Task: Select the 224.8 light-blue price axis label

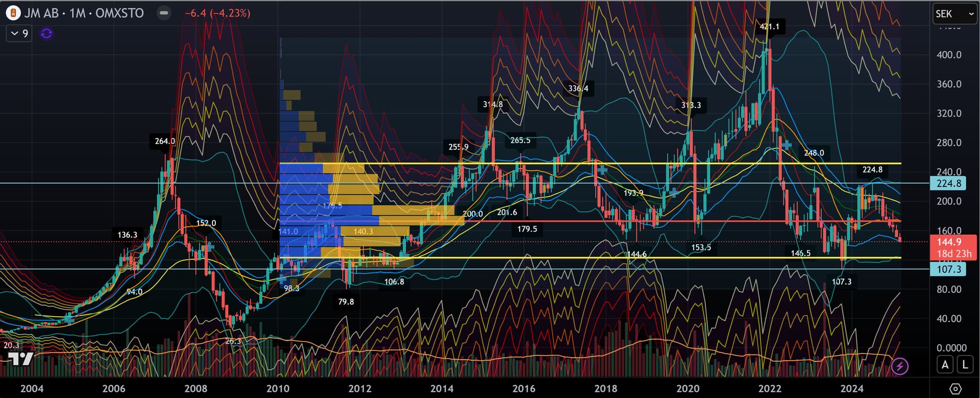Action: click(948, 183)
